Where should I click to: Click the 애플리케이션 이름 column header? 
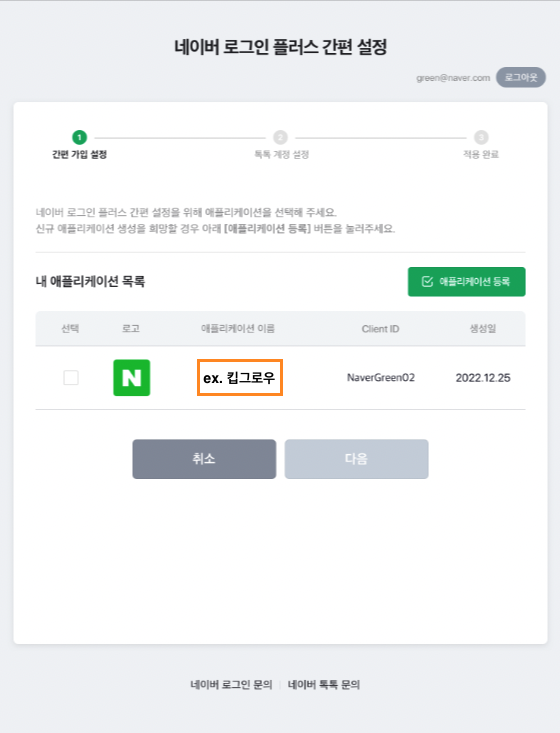(x=237, y=329)
